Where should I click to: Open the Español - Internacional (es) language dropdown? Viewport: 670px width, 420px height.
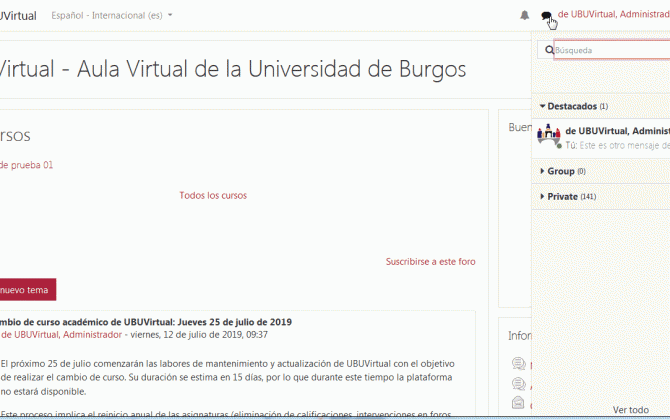(x=112, y=15)
